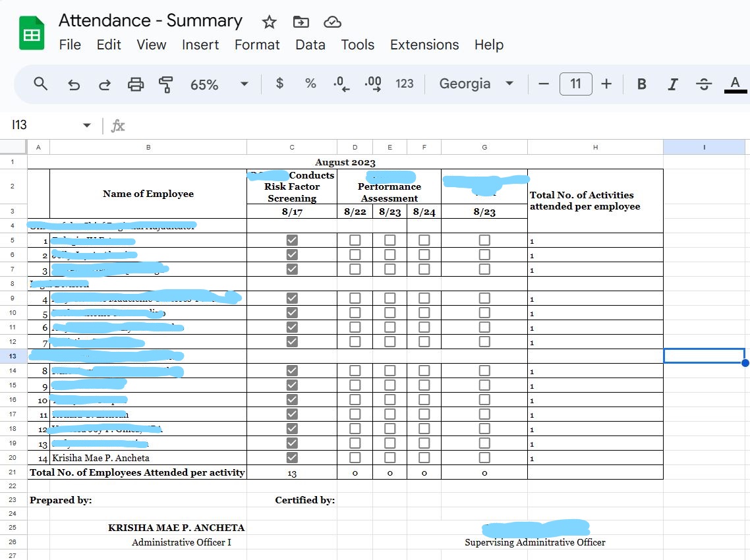Click the undo arrow icon
Screen dimensions: 750x560
74,84
